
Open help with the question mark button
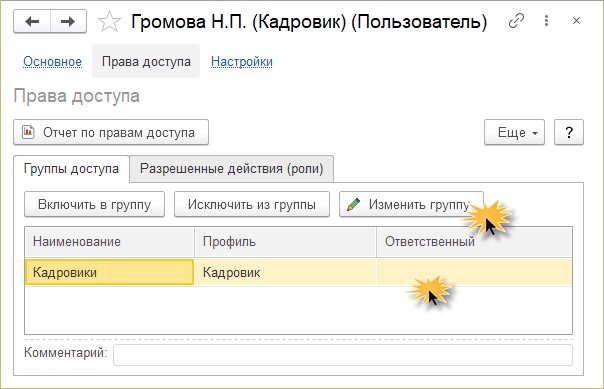coord(569,132)
